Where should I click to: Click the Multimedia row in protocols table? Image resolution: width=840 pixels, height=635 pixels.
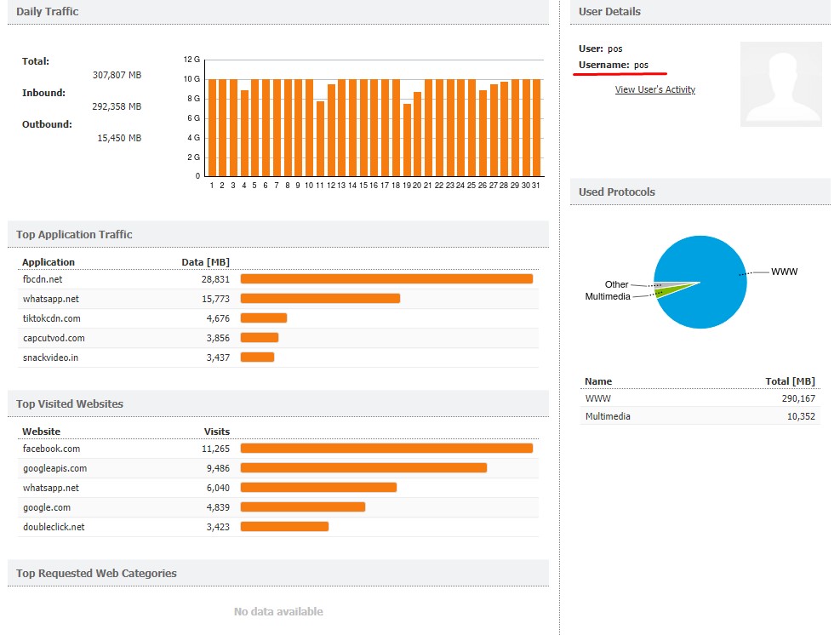(608, 416)
